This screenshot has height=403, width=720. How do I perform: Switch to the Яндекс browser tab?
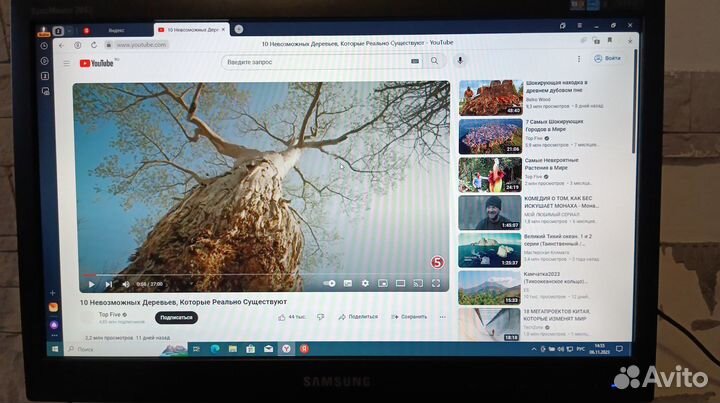tap(116, 30)
